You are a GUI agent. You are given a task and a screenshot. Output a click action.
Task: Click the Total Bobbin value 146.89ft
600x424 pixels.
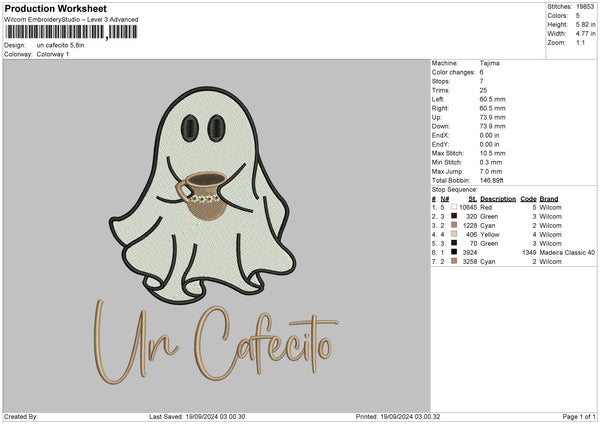tap(492, 180)
